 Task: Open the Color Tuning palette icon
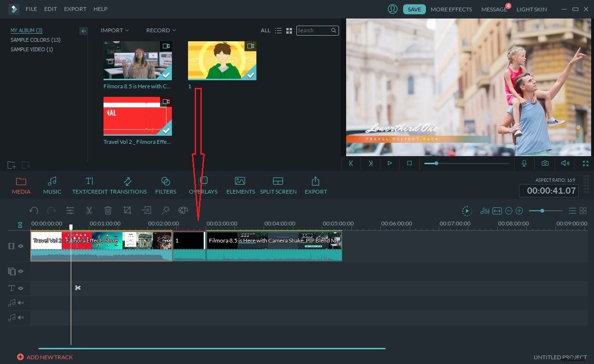184,210
